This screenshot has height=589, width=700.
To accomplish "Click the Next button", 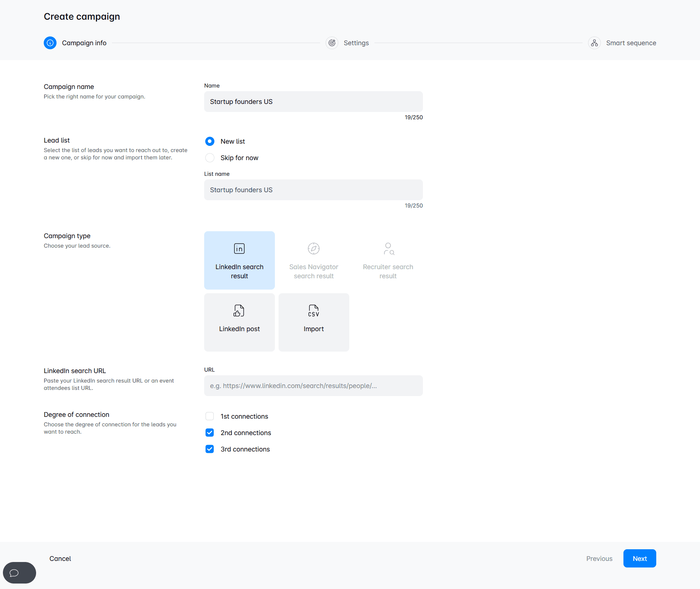I will (639, 558).
